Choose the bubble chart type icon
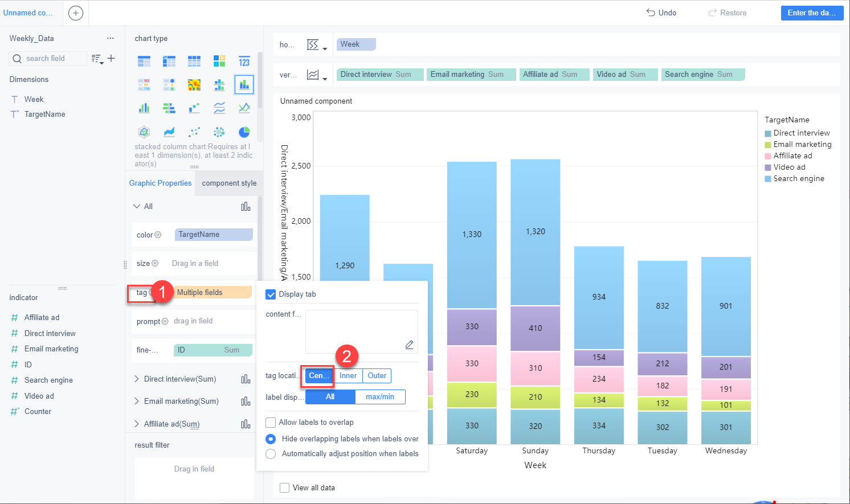Image resolution: width=850 pixels, height=504 pixels. click(219, 132)
